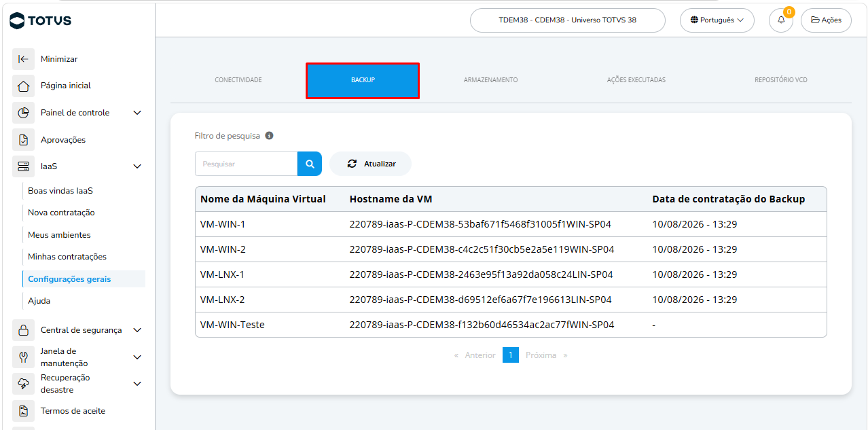Image resolution: width=868 pixels, height=430 pixels.
Task: Switch to the Armazenamento tab
Action: point(490,80)
